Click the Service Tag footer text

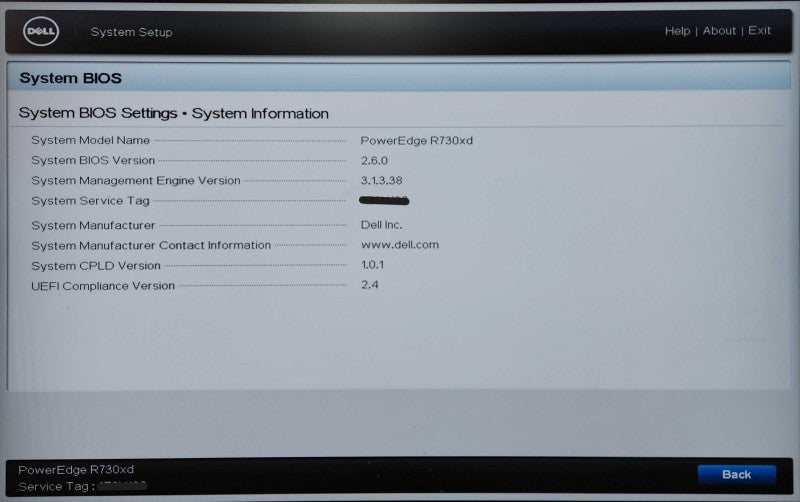point(82,486)
